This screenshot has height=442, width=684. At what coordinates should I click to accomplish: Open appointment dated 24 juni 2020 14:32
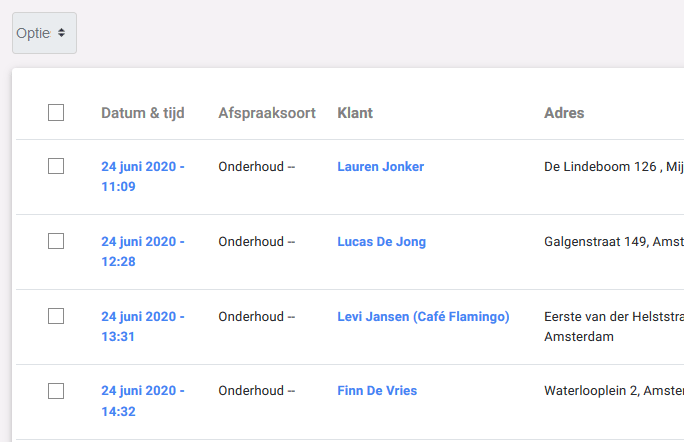pyautogui.click(x=142, y=401)
